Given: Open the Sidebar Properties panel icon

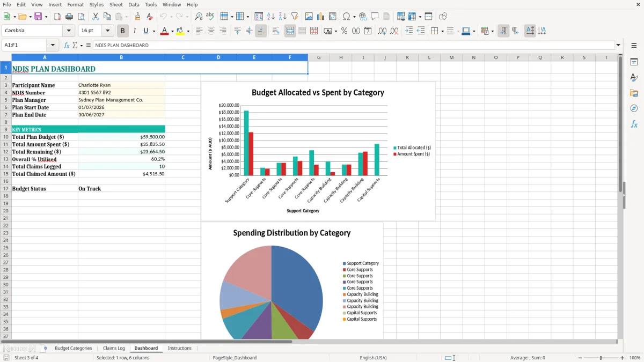Looking at the screenshot, I should tap(634, 62).
